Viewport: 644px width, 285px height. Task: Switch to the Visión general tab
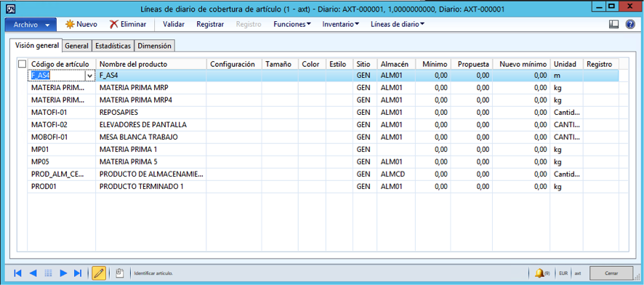point(36,46)
